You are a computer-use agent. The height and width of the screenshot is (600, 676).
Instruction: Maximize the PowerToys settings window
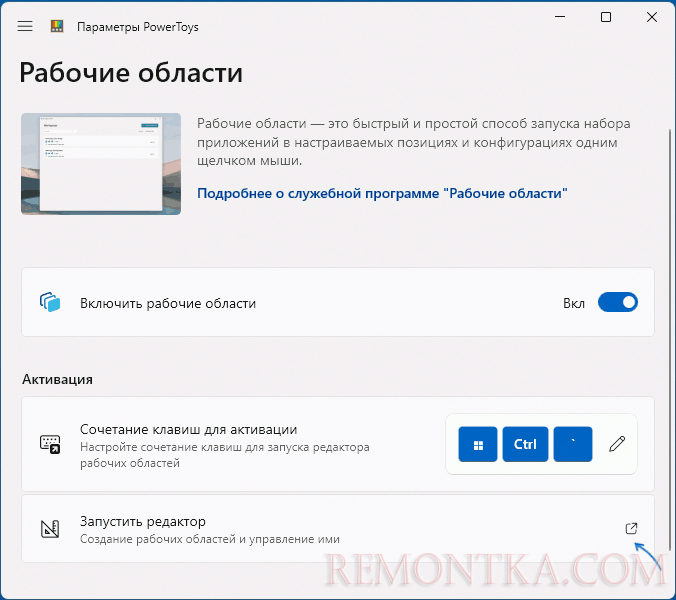tap(606, 17)
